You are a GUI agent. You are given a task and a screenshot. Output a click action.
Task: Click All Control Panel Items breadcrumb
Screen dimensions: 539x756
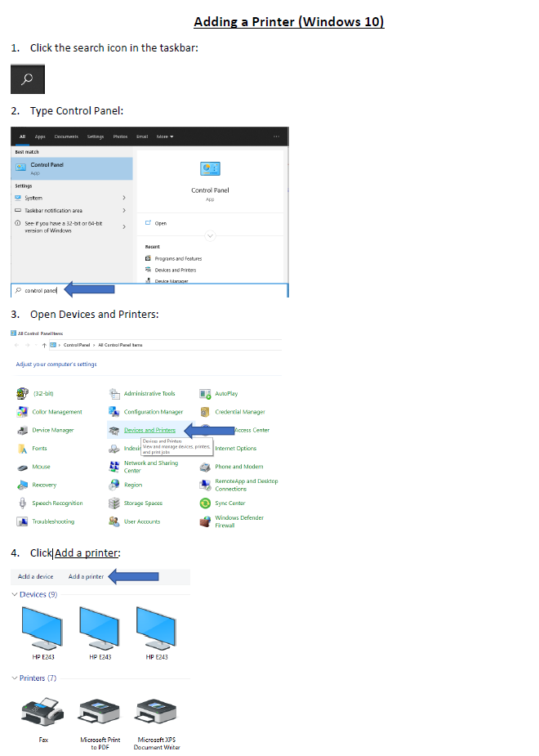(x=120, y=345)
